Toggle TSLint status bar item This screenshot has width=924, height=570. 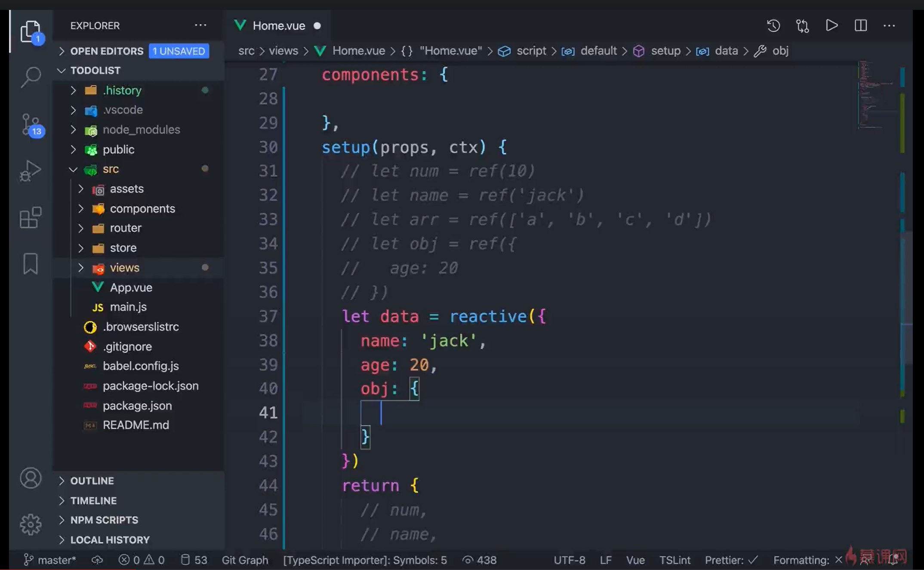675,560
